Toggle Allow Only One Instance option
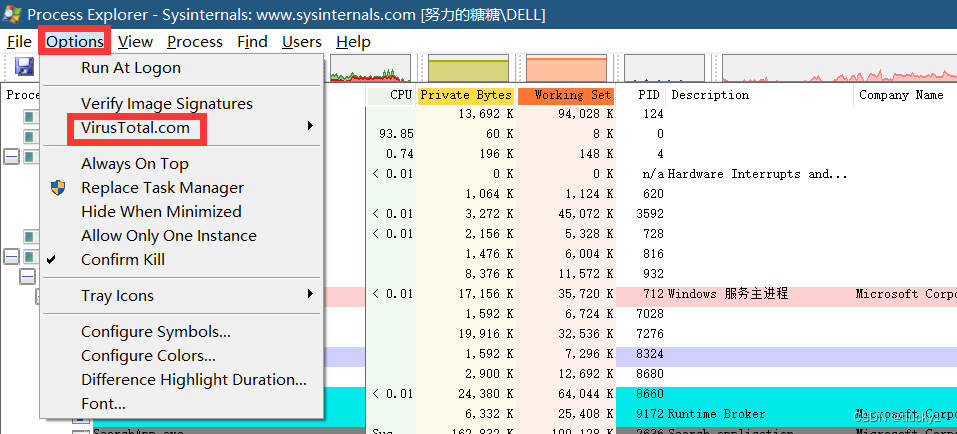 169,236
